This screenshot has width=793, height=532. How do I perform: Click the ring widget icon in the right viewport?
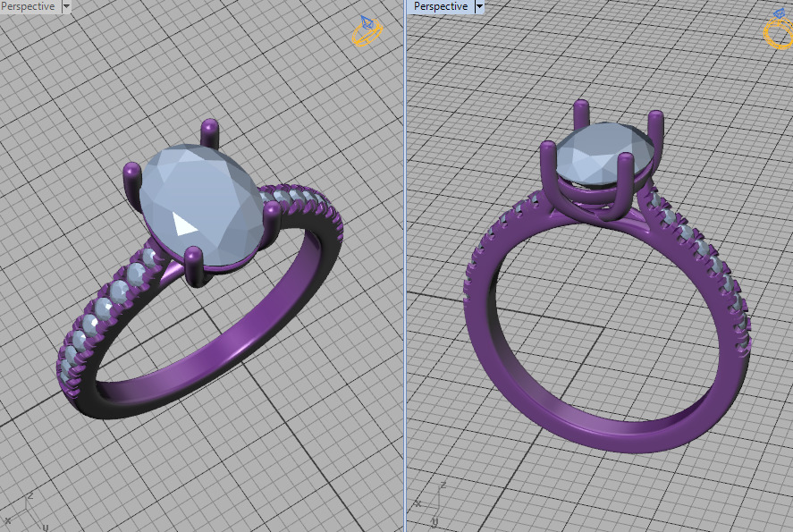[x=779, y=30]
